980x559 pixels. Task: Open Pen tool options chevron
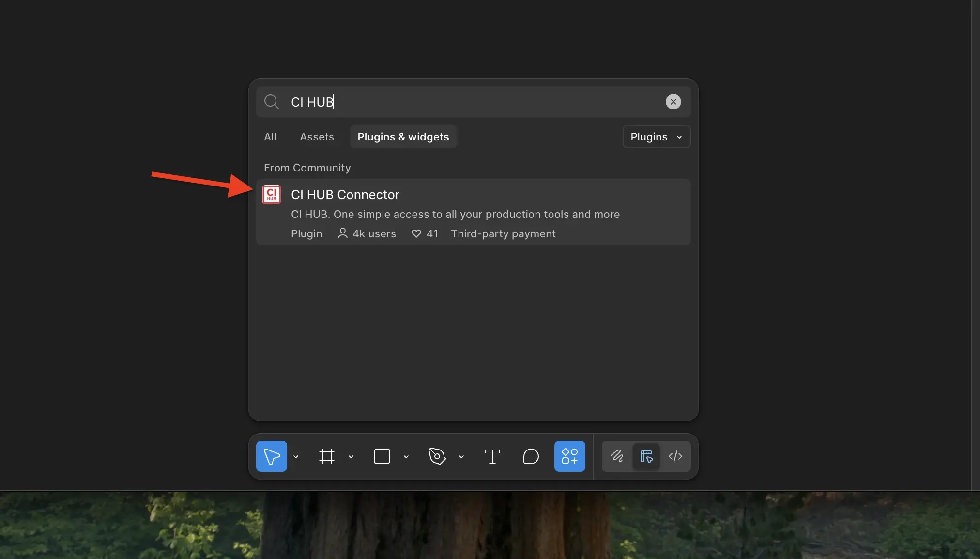[x=461, y=456]
